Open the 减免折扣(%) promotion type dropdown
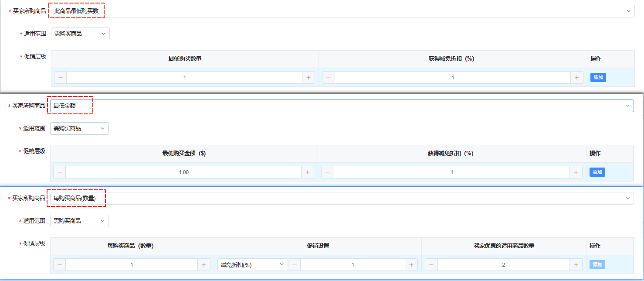This screenshot has width=644, height=281. tap(252, 265)
